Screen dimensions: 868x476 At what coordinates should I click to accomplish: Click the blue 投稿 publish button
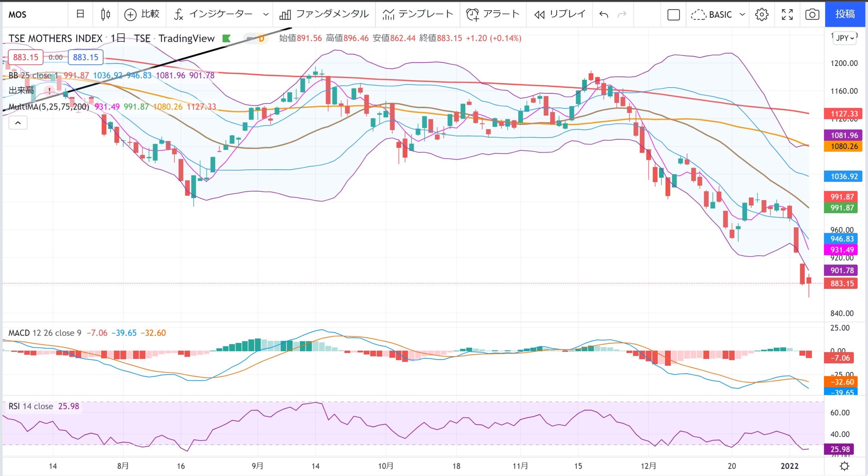[845, 14]
